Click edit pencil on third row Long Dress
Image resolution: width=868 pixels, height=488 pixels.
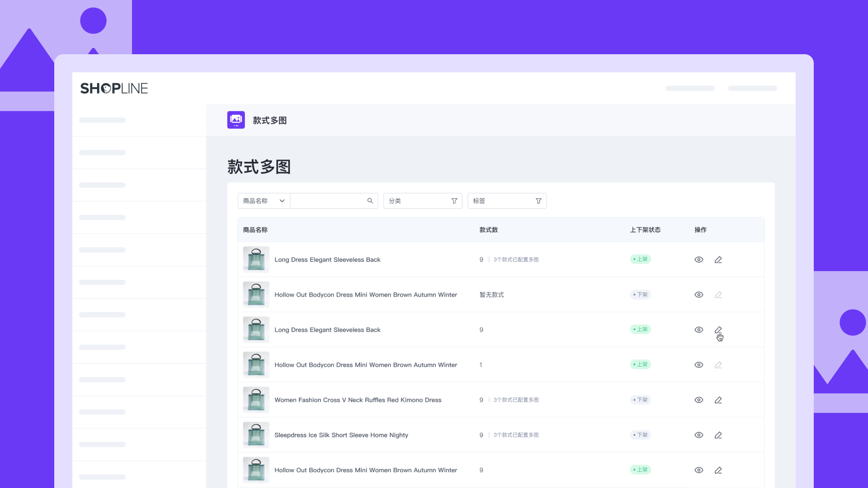pyautogui.click(x=718, y=330)
